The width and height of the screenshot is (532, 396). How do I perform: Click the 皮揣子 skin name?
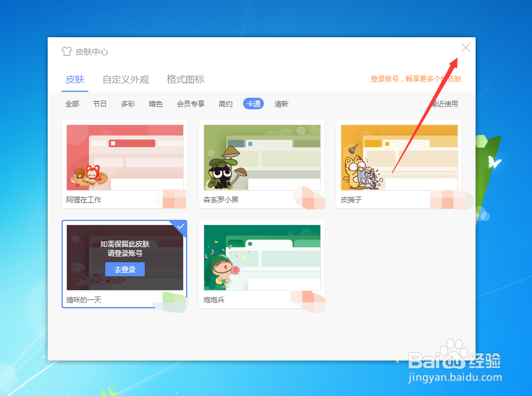click(351, 200)
